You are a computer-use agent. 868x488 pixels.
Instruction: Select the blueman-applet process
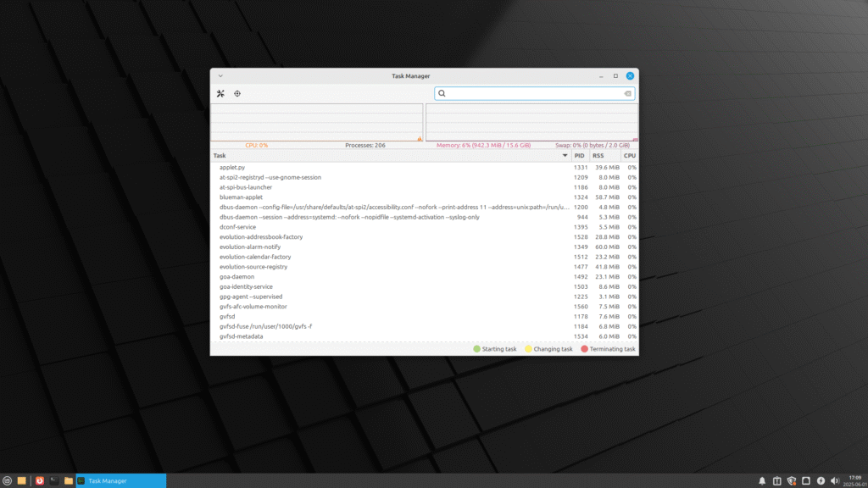click(424, 197)
